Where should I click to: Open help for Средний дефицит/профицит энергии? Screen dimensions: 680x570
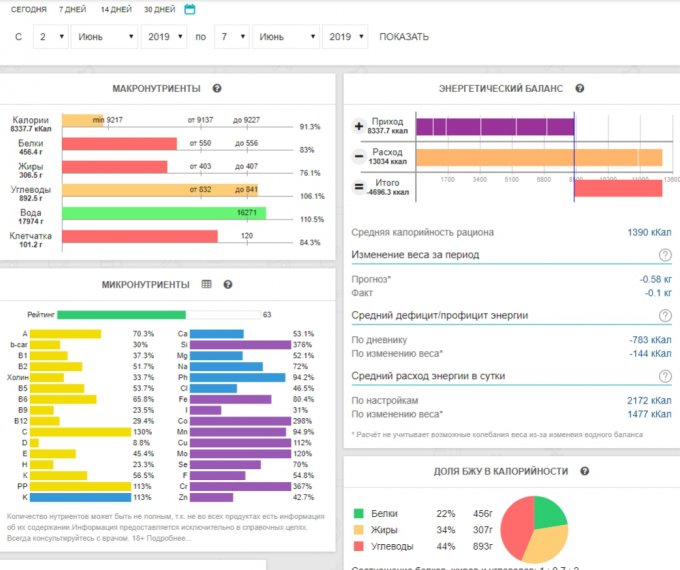pyautogui.click(x=664, y=315)
